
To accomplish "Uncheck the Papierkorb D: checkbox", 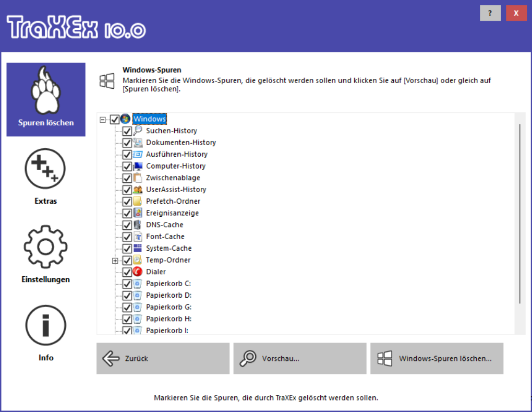I will [x=127, y=296].
